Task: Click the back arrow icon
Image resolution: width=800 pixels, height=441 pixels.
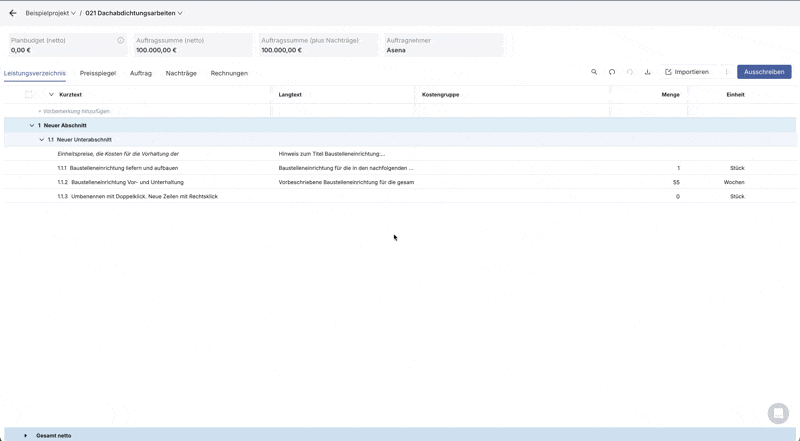Action: pos(13,13)
